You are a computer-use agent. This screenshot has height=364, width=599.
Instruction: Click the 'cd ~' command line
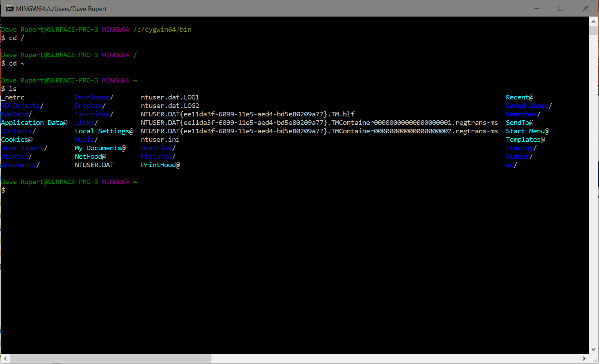tap(13, 63)
